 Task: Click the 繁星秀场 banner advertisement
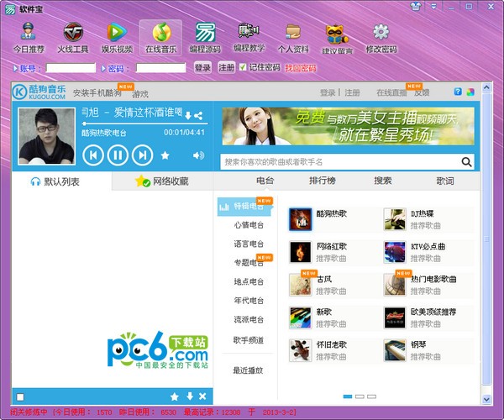tap(348, 126)
